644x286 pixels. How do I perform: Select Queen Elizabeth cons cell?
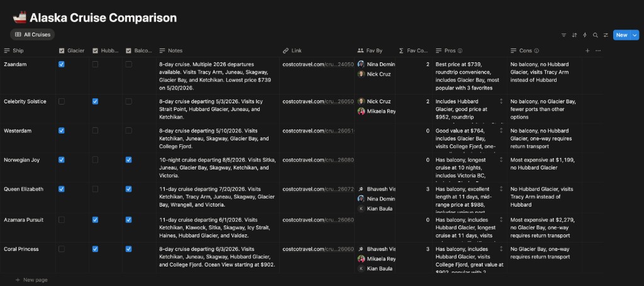pyautogui.click(x=545, y=197)
